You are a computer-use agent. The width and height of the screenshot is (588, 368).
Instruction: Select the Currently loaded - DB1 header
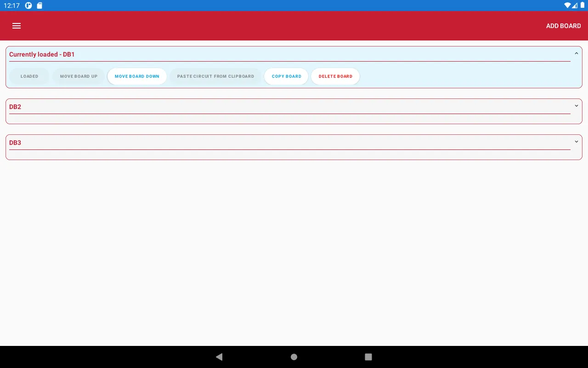pyautogui.click(x=42, y=54)
